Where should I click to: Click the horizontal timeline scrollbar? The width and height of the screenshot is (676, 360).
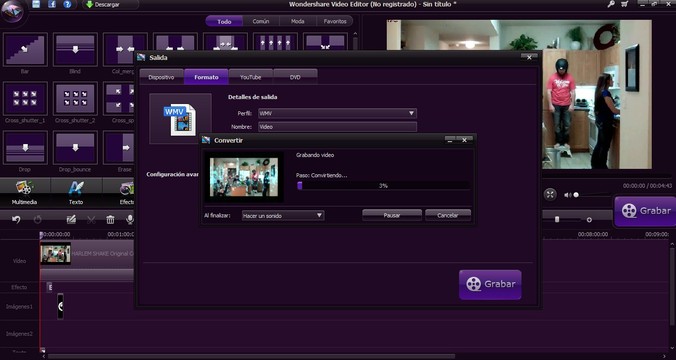pos(251,357)
